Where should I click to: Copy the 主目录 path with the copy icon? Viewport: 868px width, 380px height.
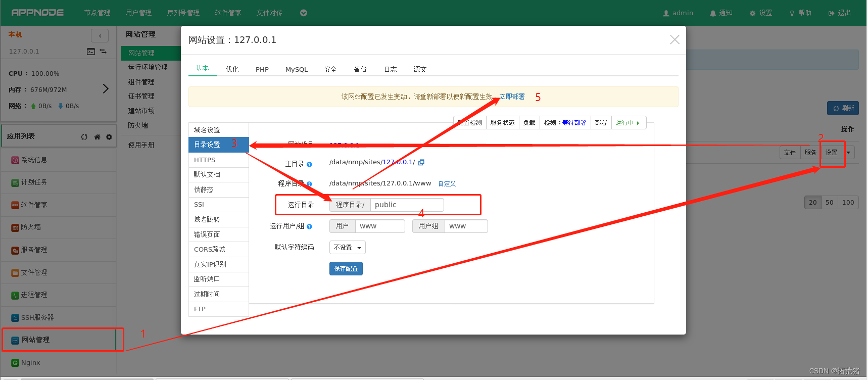pyautogui.click(x=421, y=162)
